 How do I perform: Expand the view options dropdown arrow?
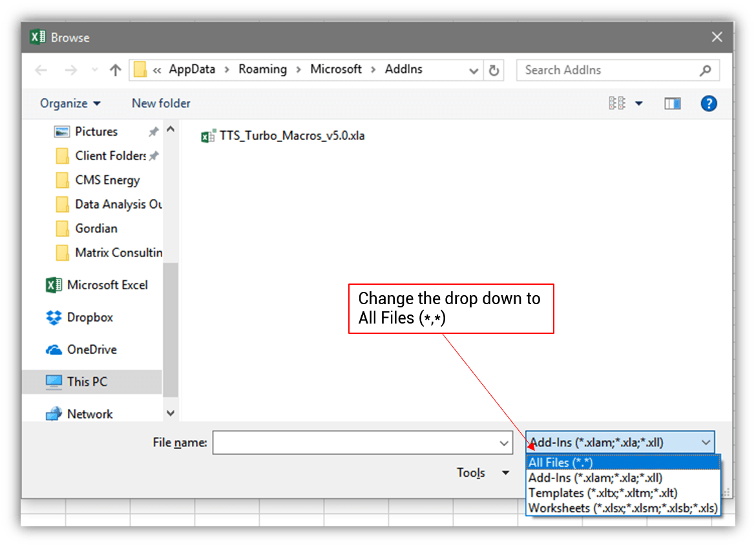[x=639, y=103]
